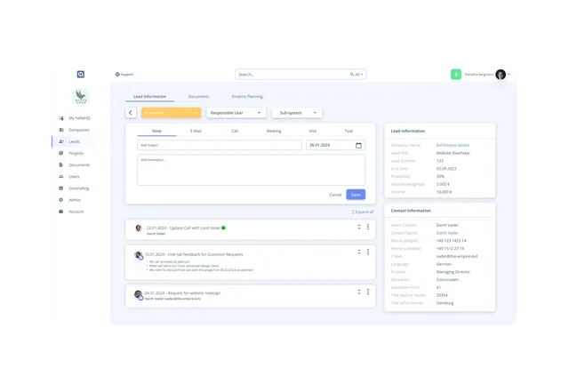Viewport: 569px width, 392px height.
Task: Open the Responsible User dropdown
Action: coord(236,113)
